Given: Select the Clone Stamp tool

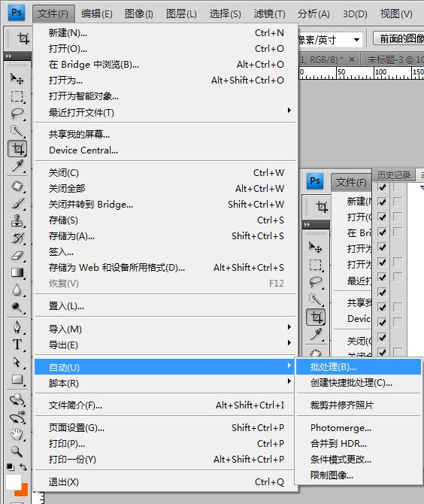Looking at the screenshot, I should pos(17,221).
